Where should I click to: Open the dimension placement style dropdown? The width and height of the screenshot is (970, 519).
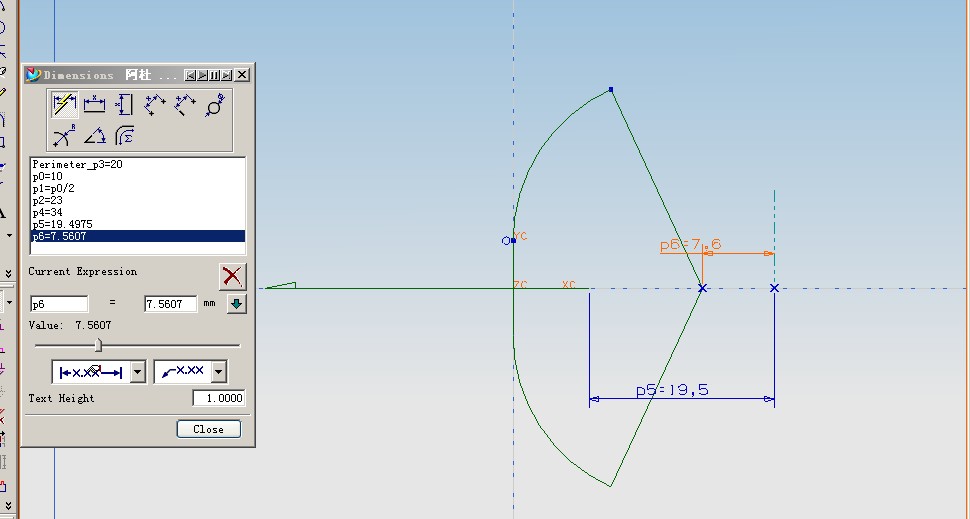pyautogui.click(x=138, y=373)
